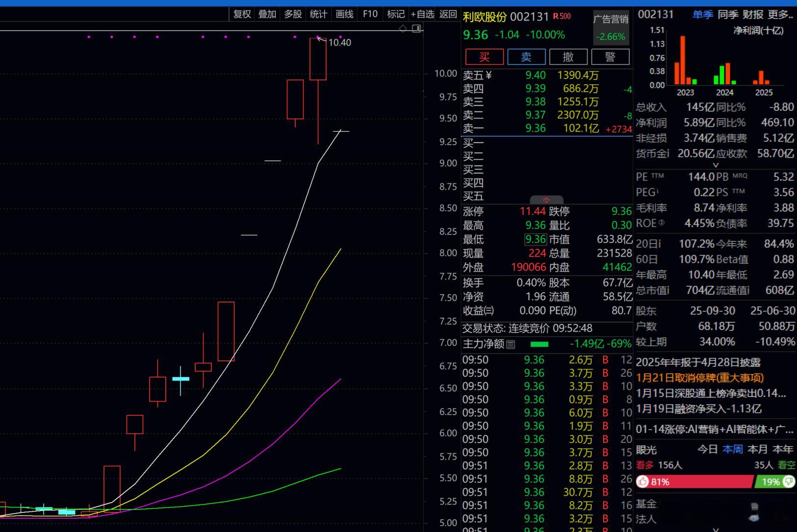Viewport: 797px width, 532px height.
Task: Open the 1月15日深股通上榜 news item
Action: (711, 393)
